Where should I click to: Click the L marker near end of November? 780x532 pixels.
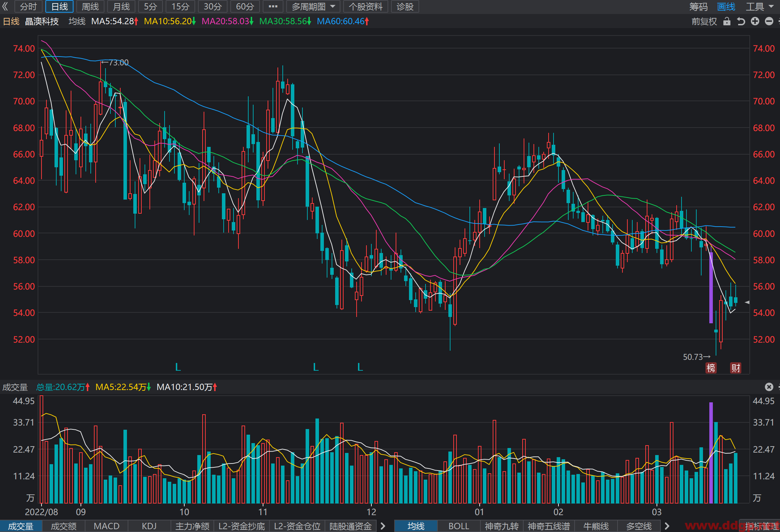point(360,367)
